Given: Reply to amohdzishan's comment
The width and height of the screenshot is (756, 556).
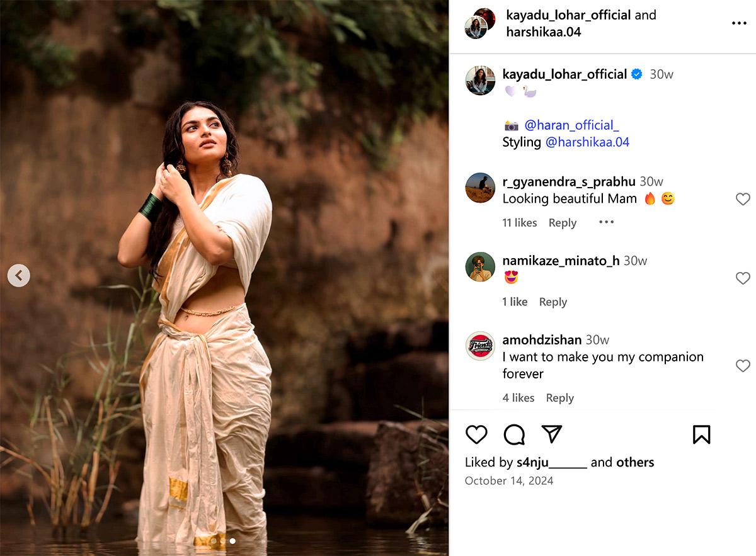Looking at the screenshot, I should tap(559, 398).
